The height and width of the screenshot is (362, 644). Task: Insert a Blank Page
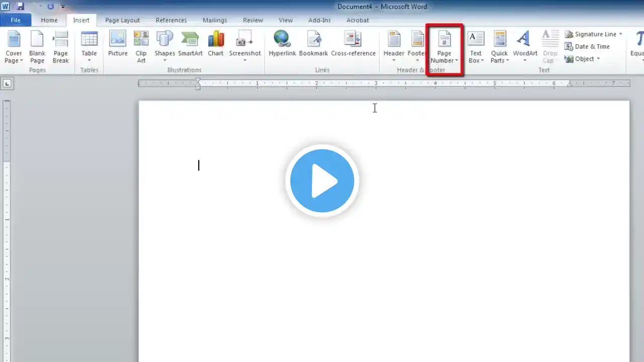[37, 47]
